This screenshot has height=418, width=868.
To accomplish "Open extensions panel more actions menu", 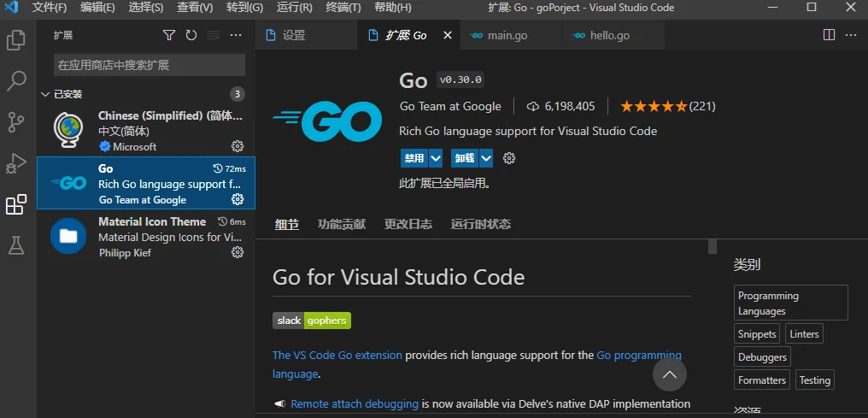I will coord(236,35).
